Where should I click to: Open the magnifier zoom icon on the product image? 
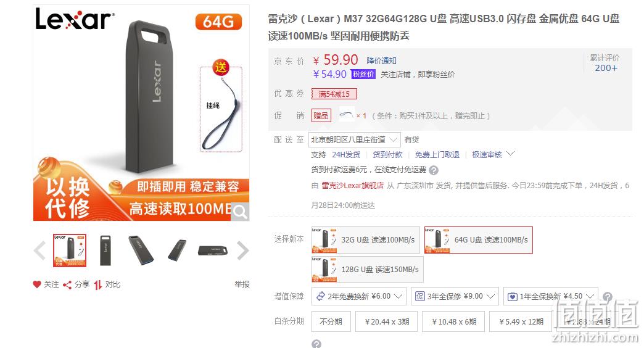point(240,212)
